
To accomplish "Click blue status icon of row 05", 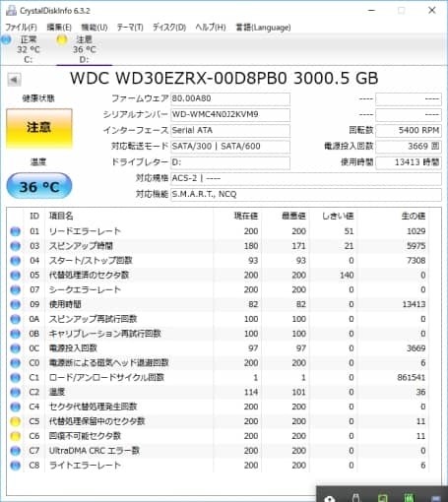I will (x=15, y=276).
